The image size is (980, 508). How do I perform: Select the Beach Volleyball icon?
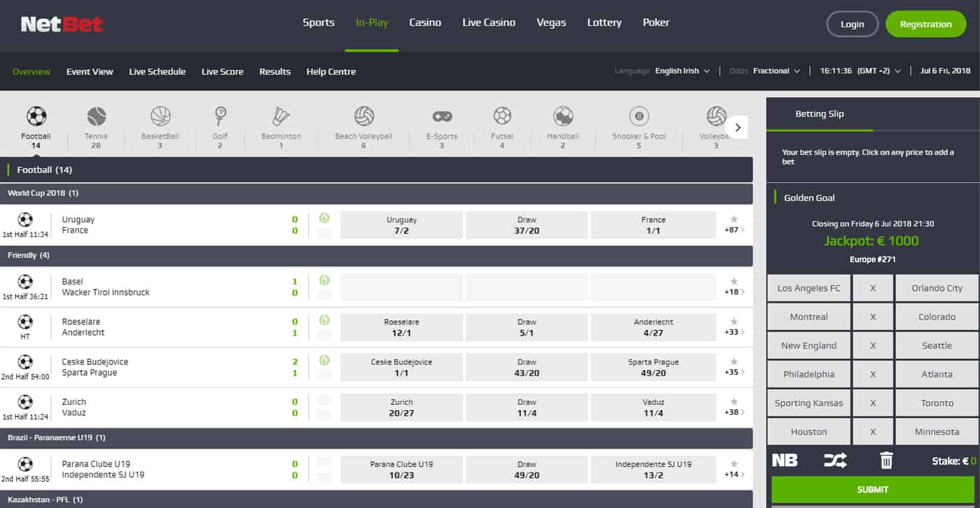pyautogui.click(x=364, y=116)
